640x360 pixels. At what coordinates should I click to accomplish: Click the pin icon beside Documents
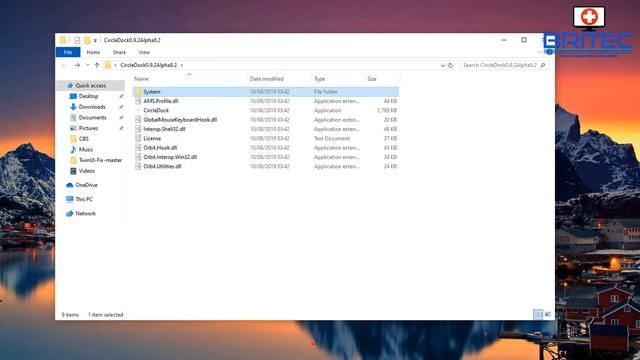121,118
